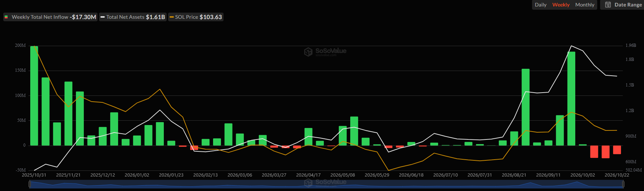Toggle the SOL Price legend
This screenshot has width=644, height=191.
pos(196,17)
